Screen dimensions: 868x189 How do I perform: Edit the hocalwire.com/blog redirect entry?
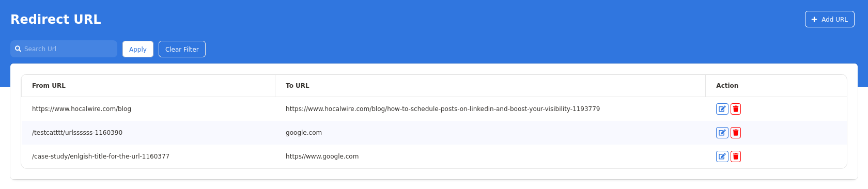pos(722,109)
